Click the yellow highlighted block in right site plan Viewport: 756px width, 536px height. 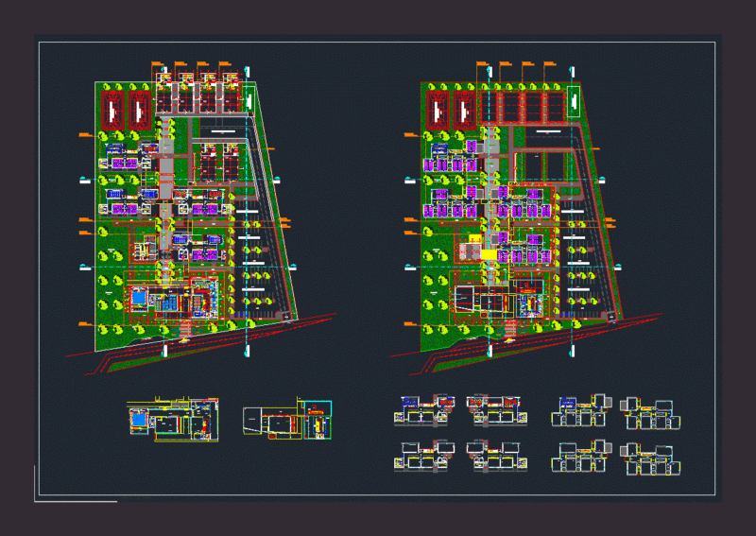(490, 254)
